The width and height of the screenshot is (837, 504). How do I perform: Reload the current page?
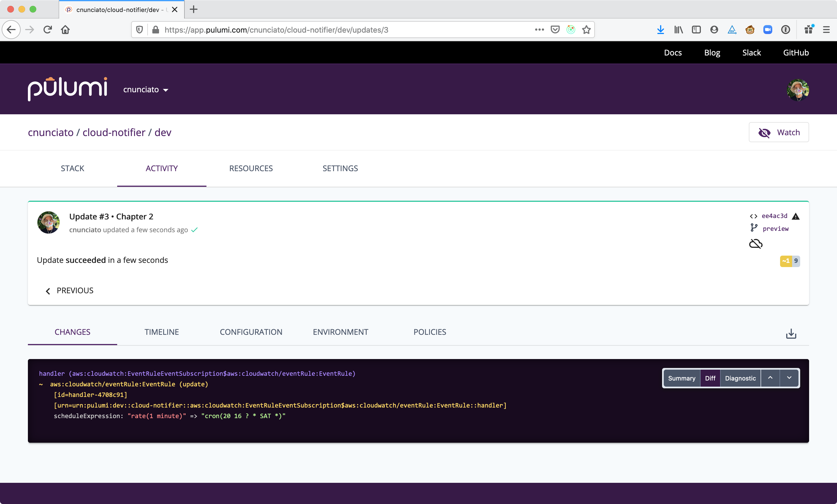pyautogui.click(x=47, y=30)
